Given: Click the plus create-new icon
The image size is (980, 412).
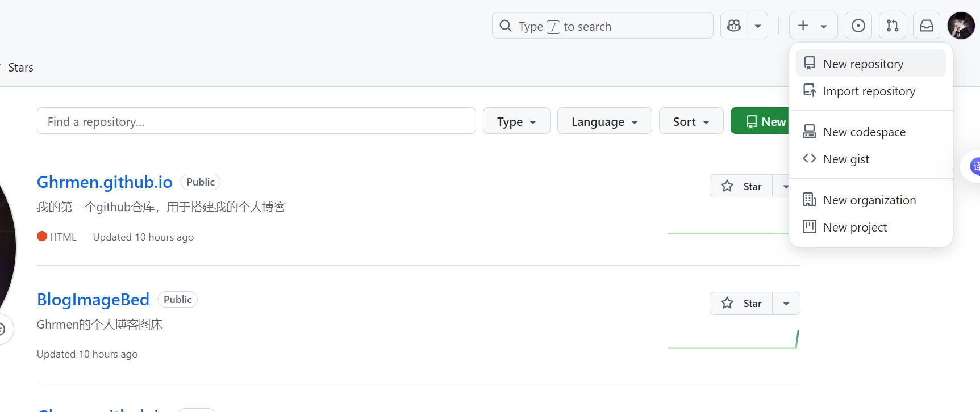Looking at the screenshot, I should point(803,26).
